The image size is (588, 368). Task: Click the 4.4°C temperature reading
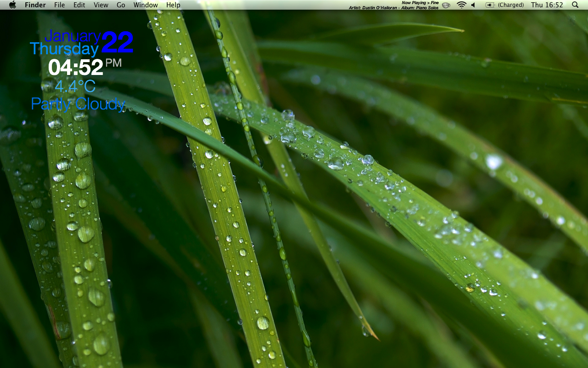point(75,86)
